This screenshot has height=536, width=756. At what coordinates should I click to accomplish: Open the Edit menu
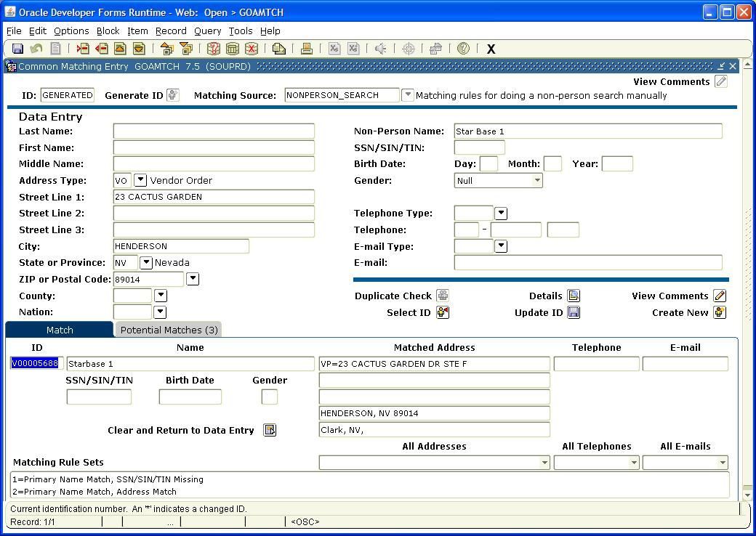(x=38, y=31)
